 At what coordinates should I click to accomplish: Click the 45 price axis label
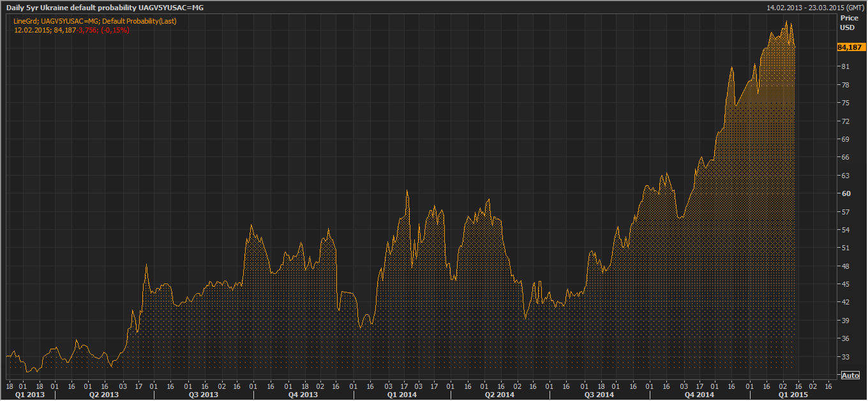tap(845, 284)
